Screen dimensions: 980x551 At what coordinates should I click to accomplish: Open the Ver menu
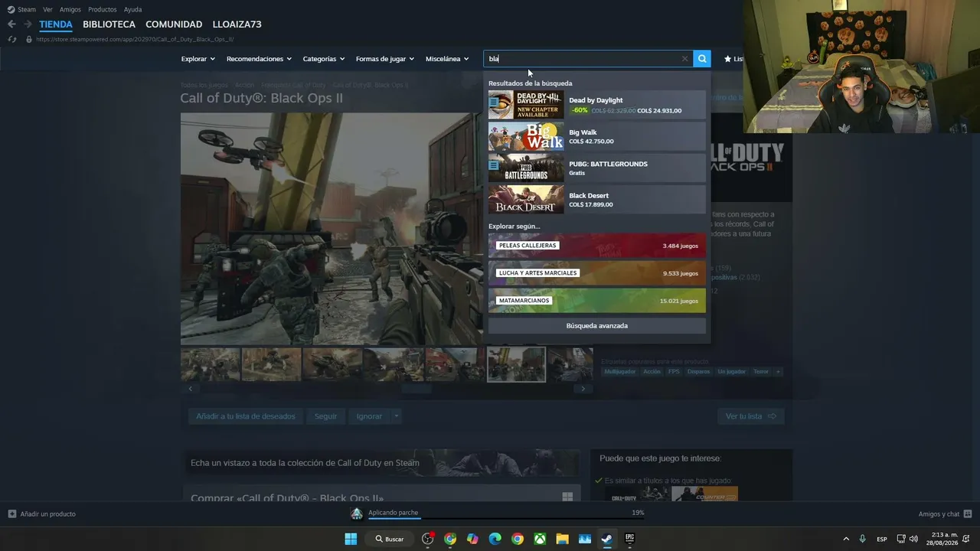coord(47,9)
